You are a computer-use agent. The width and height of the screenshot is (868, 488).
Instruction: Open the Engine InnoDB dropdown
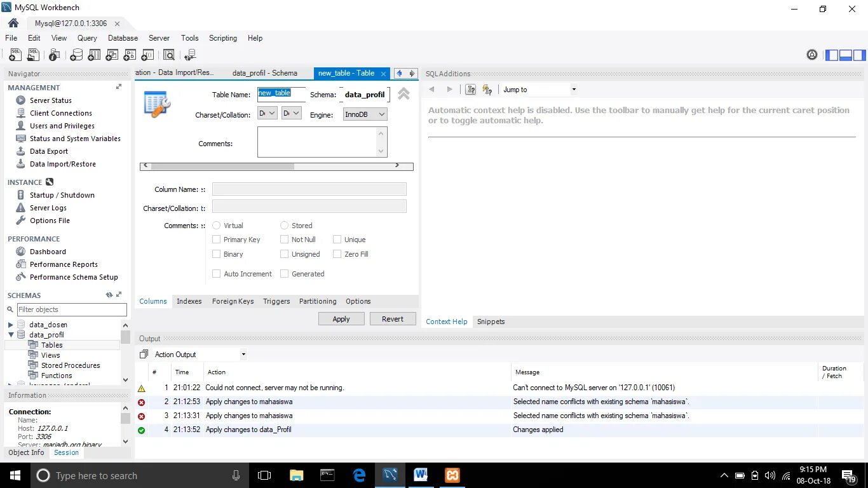point(365,114)
